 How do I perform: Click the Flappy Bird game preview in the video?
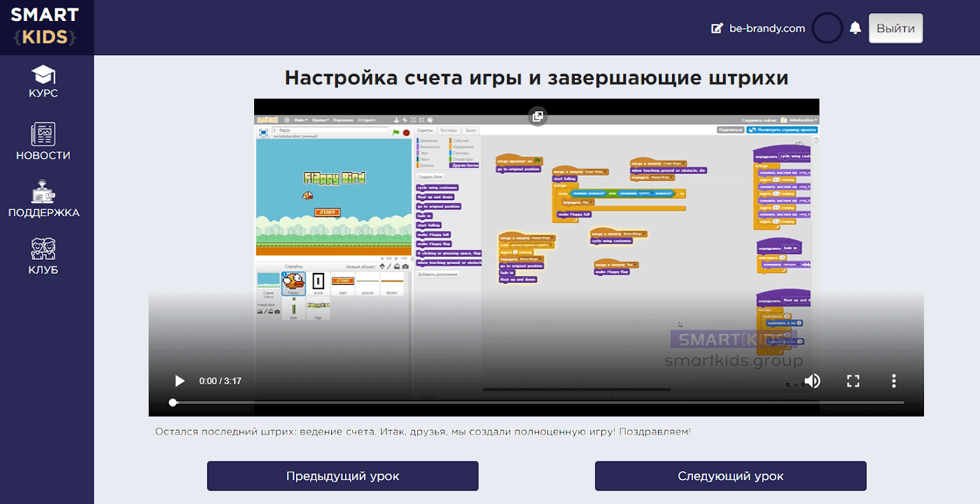334,196
